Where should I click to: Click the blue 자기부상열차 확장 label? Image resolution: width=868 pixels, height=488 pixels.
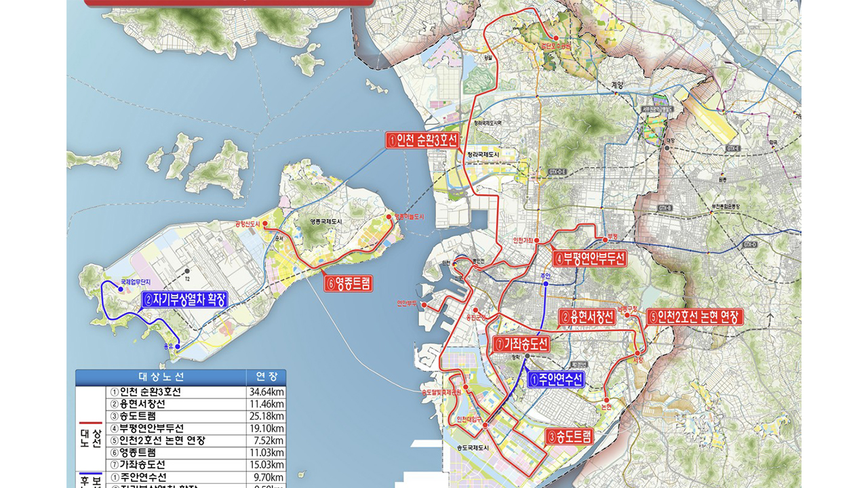(x=184, y=300)
